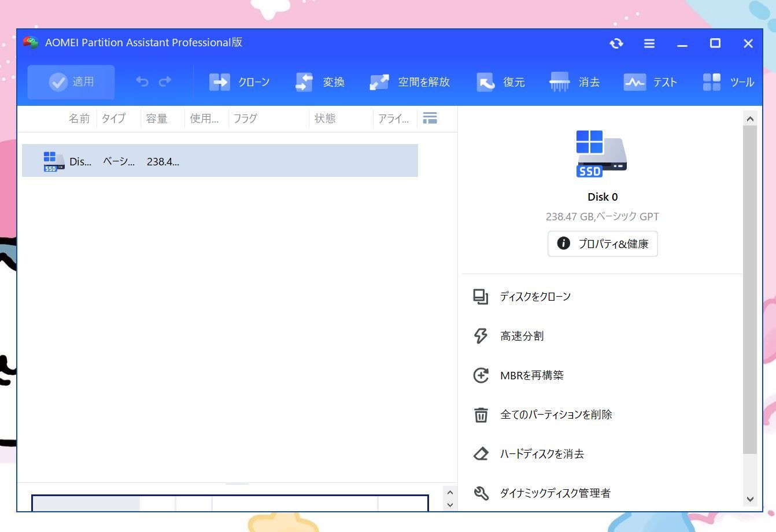
Task: Click the lightning quick partition icon
Action: [481, 336]
